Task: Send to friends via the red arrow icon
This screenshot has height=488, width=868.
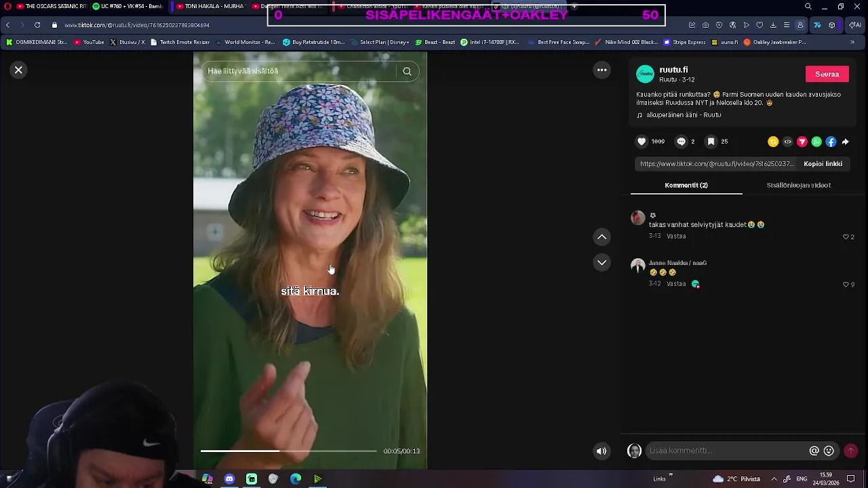Action: [802, 142]
